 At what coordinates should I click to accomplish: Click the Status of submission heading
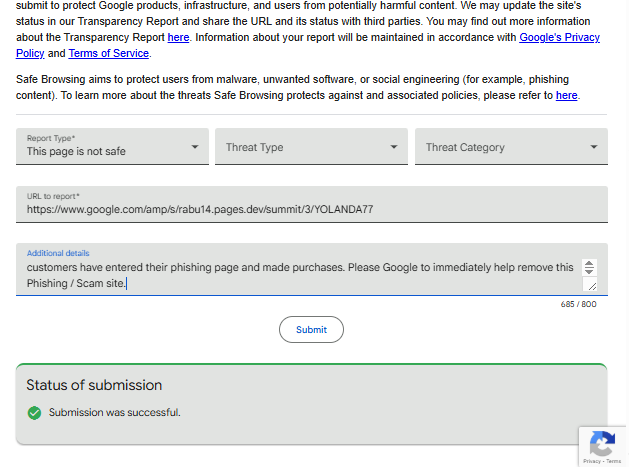tap(94, 385)
